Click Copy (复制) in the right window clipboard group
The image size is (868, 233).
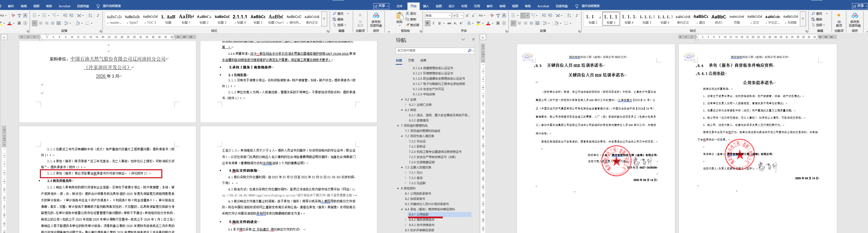tap(411, 19)
